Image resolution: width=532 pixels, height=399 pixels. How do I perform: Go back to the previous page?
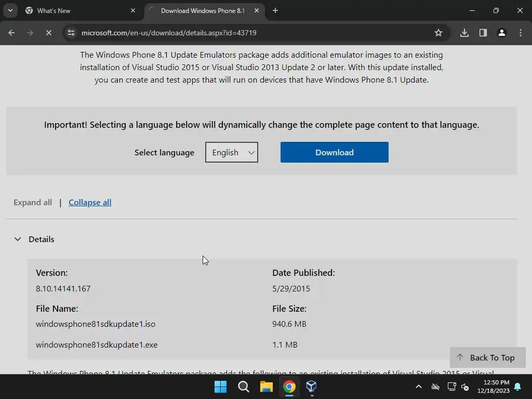[x=11, y=33]
